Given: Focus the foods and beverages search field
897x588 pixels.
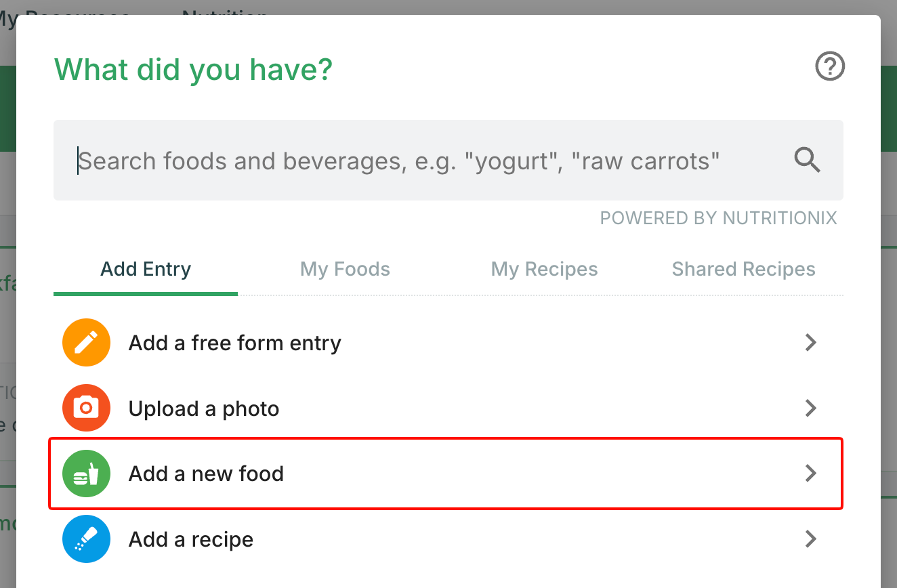Looking at the screenshot, I should pyautogui.click(x=449, y=161).
